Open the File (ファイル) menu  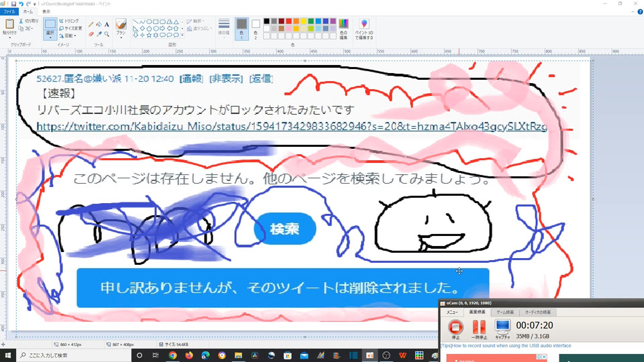click(9, 11)
